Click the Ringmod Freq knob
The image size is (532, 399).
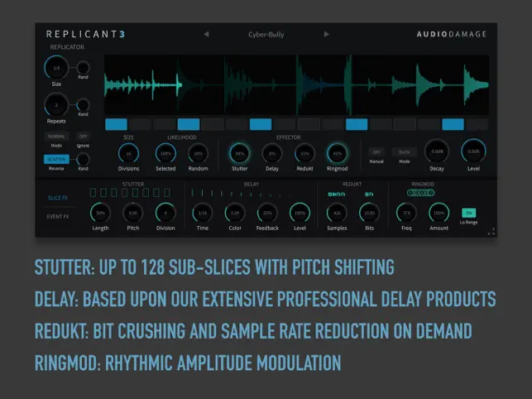point(406,213)
